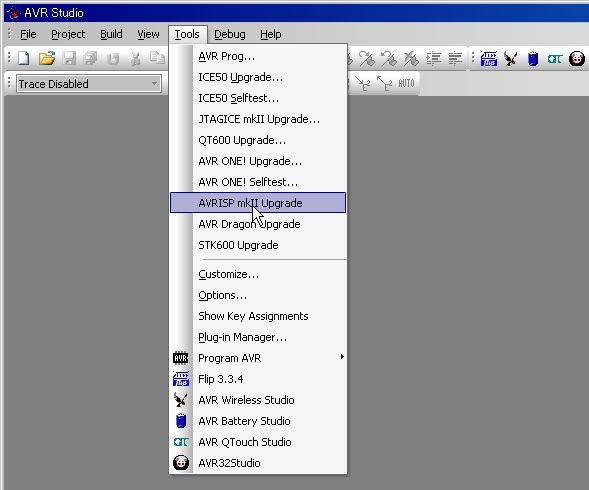The width and height of the screenshot is (589, 490).
Task: Open Options... from Tools menu
Action: [x=258, y=295]
